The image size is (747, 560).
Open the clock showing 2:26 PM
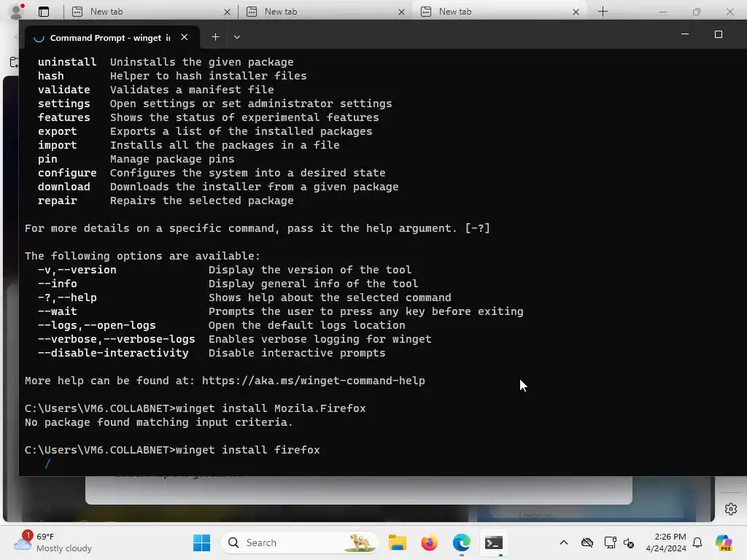[666, 542]
